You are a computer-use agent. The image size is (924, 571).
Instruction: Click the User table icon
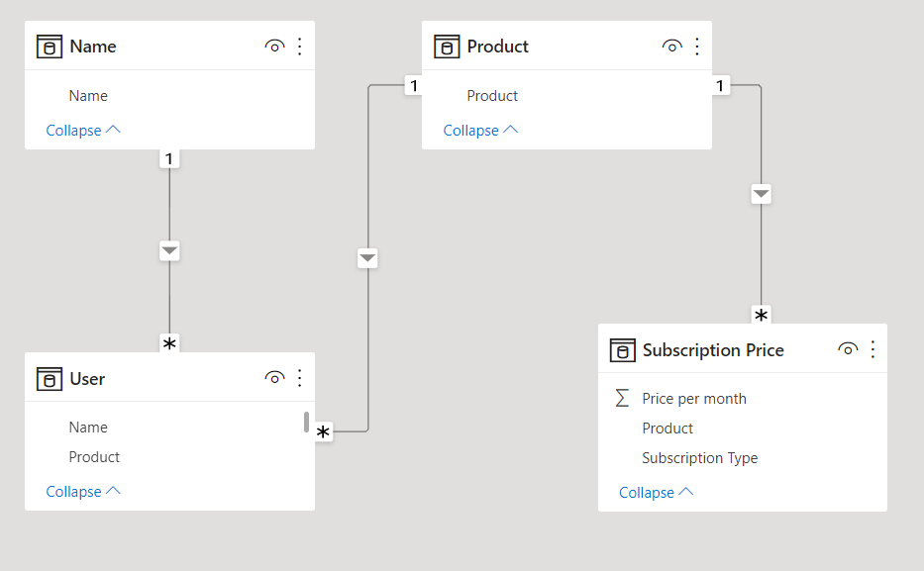click(x=50, y=378)
